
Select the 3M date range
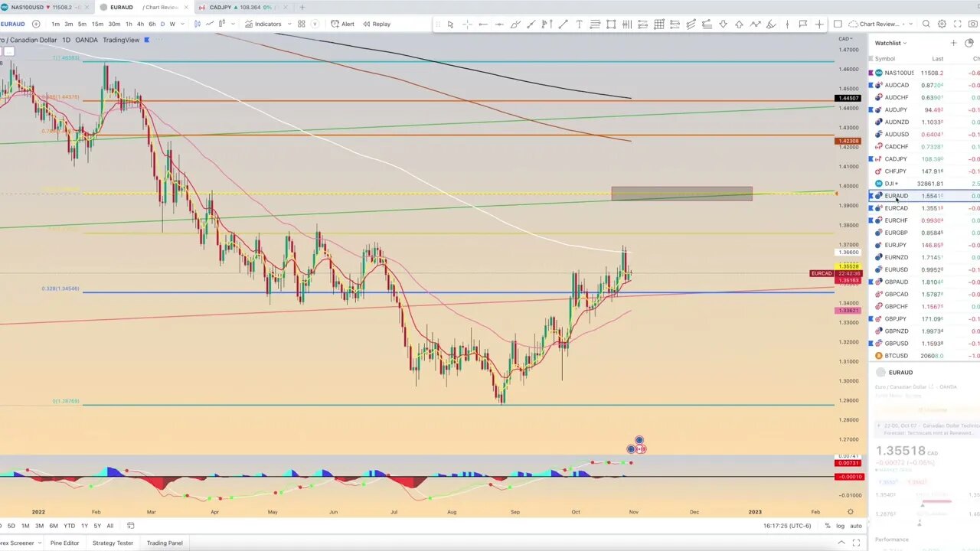pos(39,526)
